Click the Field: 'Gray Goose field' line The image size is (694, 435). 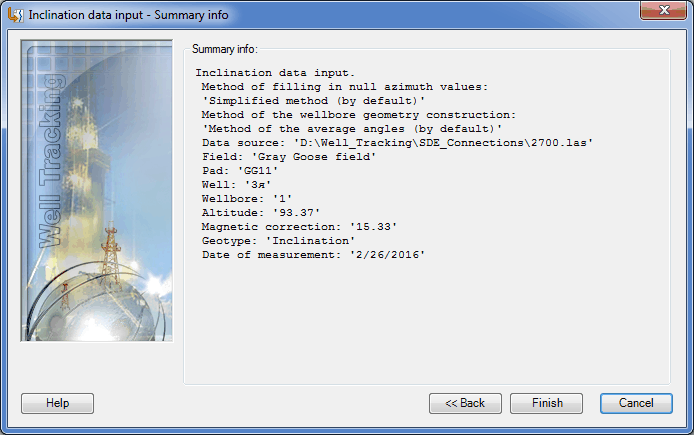click(x=289, y=157)
